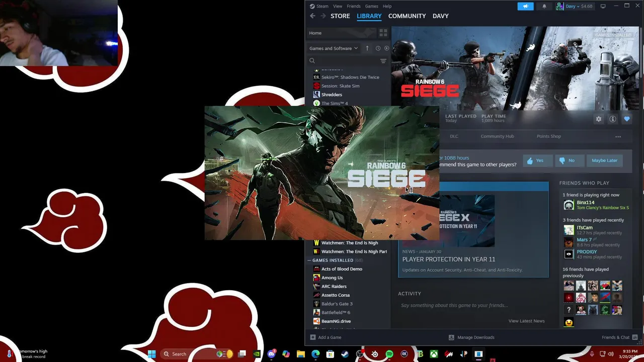Open Xbox app from the taskbar

pyautogui.click(x=434, y=354)
